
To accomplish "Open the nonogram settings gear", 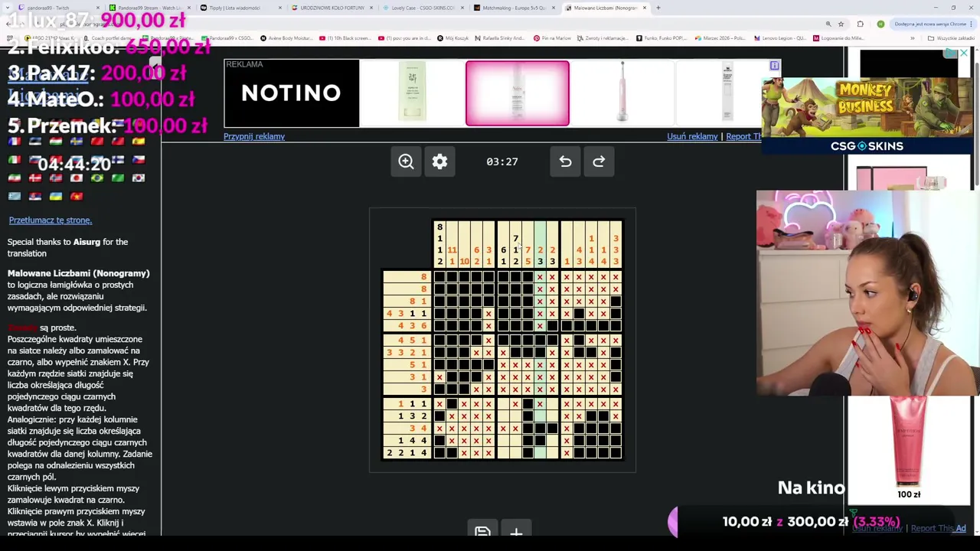I will pos(439,161).
